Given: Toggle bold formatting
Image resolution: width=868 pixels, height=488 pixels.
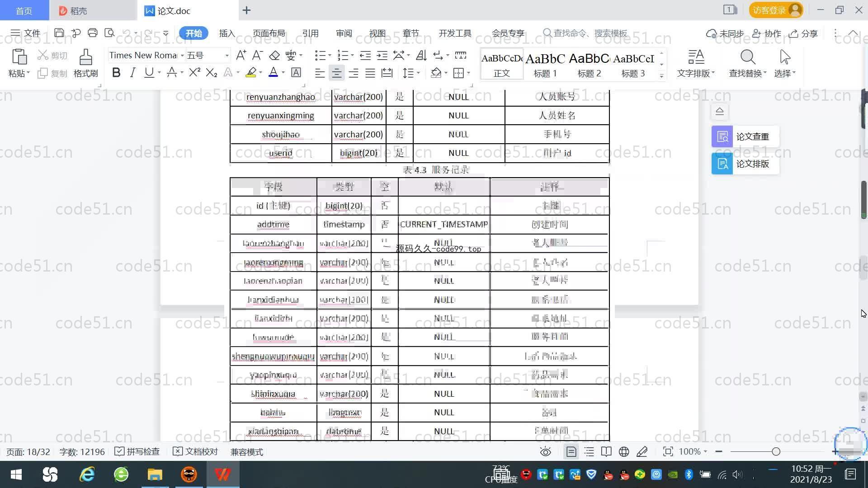Looking at the screenshot, I should (x=116, y=73).
